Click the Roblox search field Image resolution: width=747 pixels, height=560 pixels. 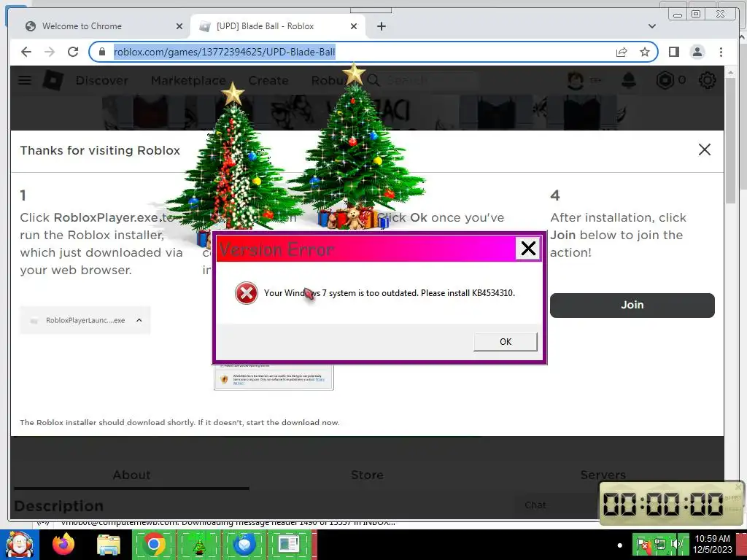pos(429,80)
